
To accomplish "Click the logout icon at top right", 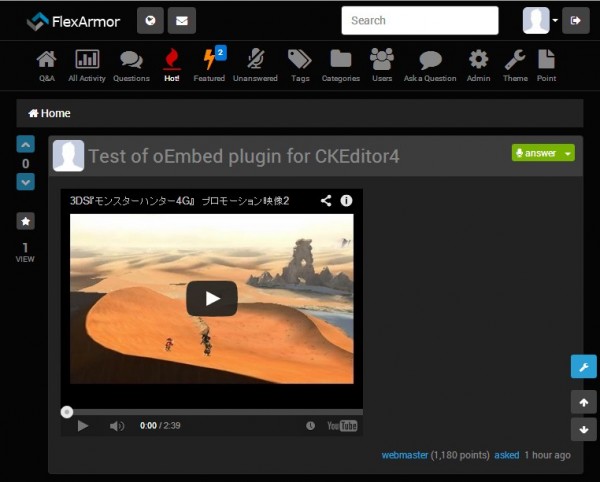I will tap(576, 20).
